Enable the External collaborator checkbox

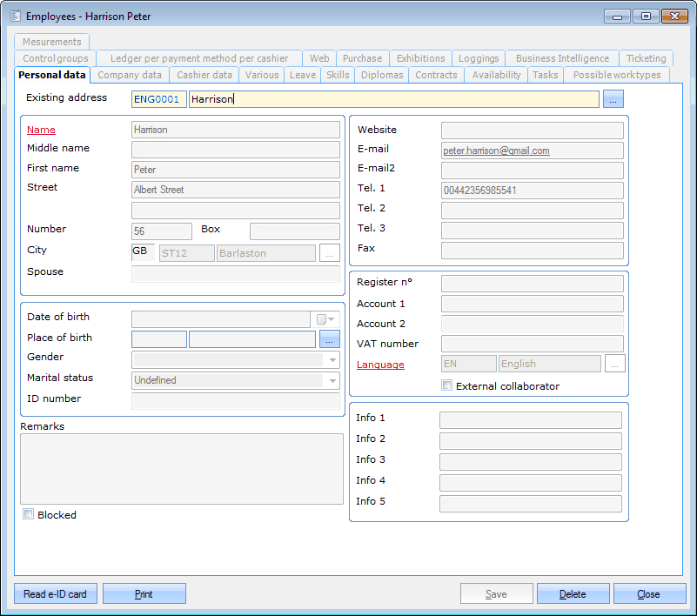pyautogui.click(x=447, y=385)
